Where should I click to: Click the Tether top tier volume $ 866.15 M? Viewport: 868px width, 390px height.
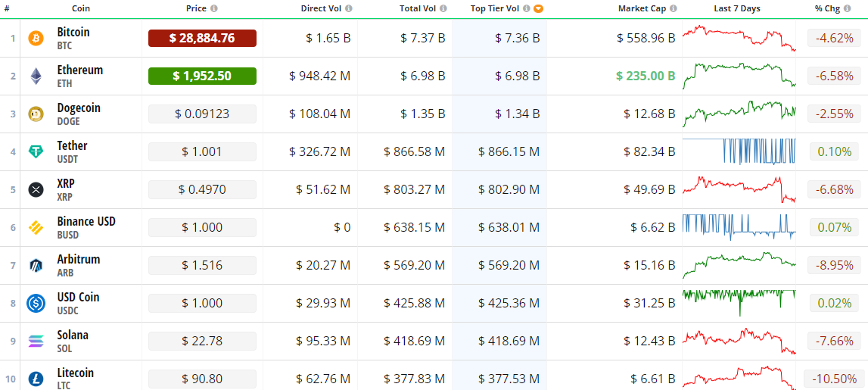(x=509, y=151)
